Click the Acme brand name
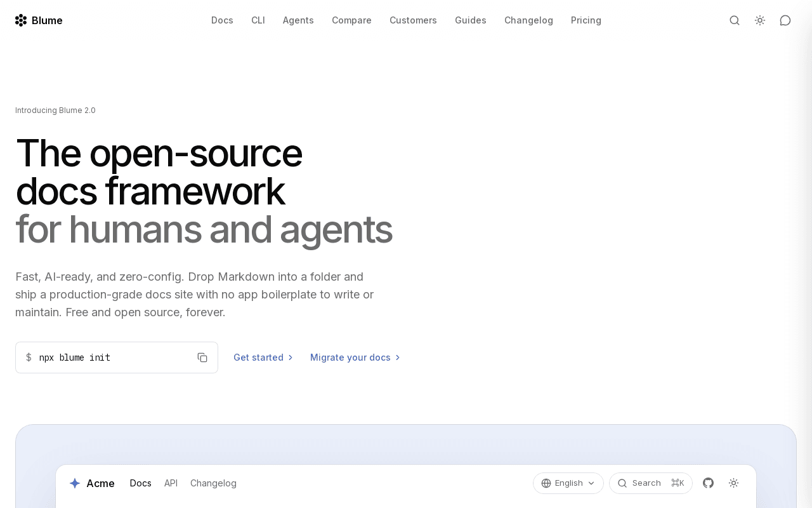 (x=100, y=483)
